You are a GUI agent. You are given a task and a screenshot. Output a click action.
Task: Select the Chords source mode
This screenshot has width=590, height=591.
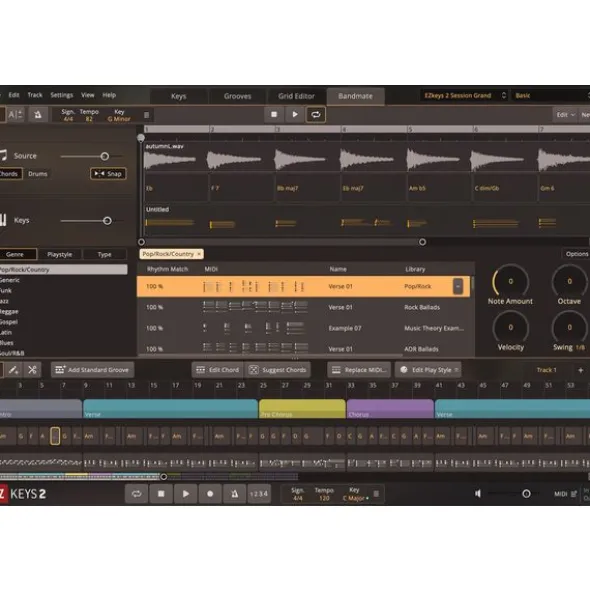coord(10,174)
